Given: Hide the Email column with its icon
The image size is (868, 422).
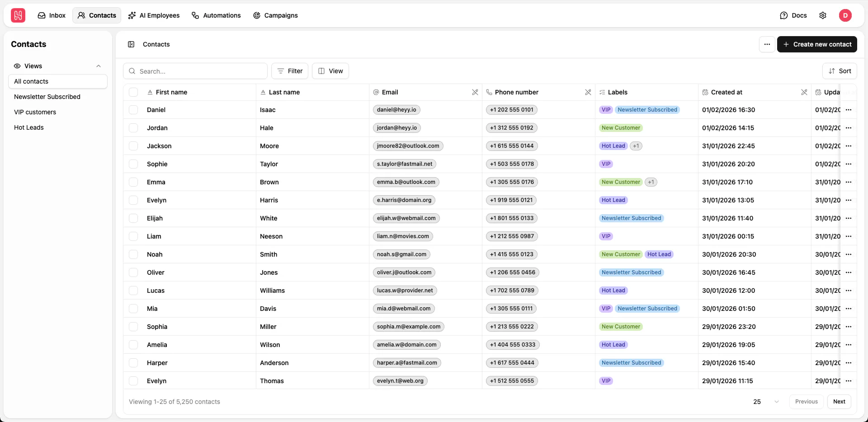Looking at the screenshot, I should click(475, 92).
